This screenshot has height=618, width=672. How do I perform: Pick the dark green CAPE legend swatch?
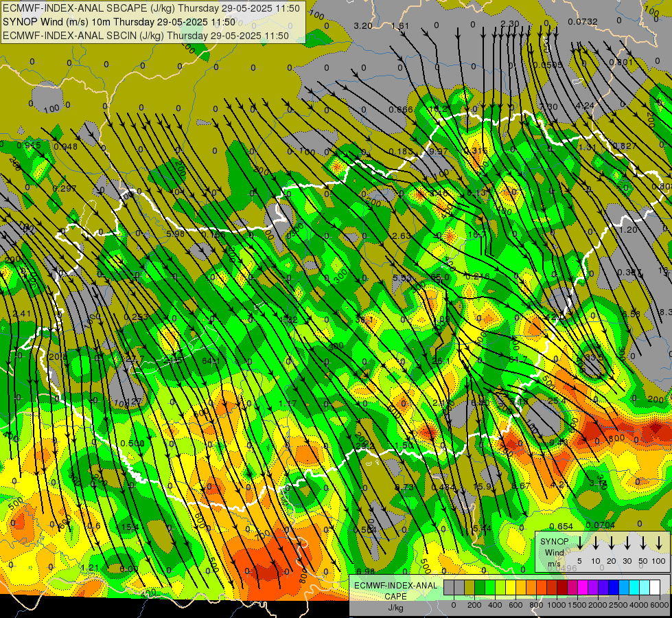click(480, 588)
